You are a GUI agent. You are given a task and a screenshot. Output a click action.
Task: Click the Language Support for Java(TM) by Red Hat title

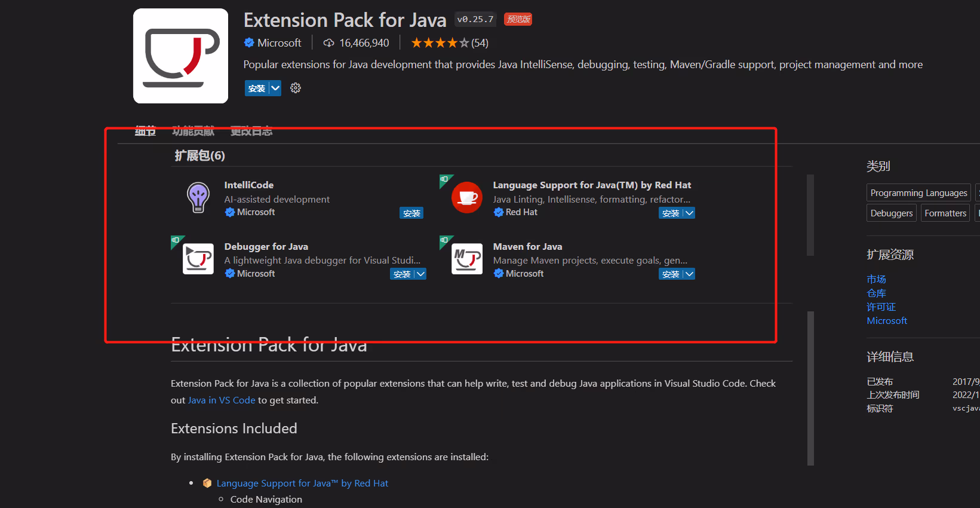pyautogui.click(x=592, y=185)
